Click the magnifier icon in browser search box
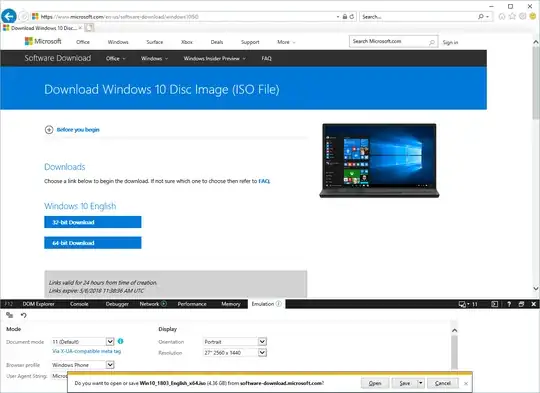This screenshot has width=540, height=393. tap(481, 17)
